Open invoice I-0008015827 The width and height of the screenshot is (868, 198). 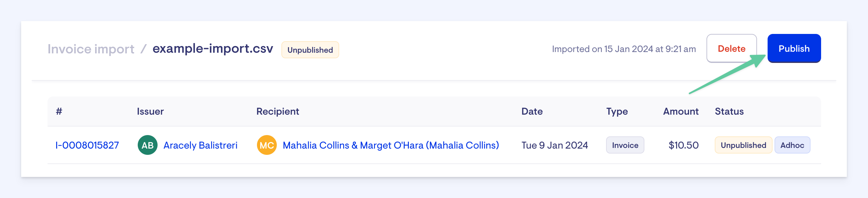click(87, 145)
